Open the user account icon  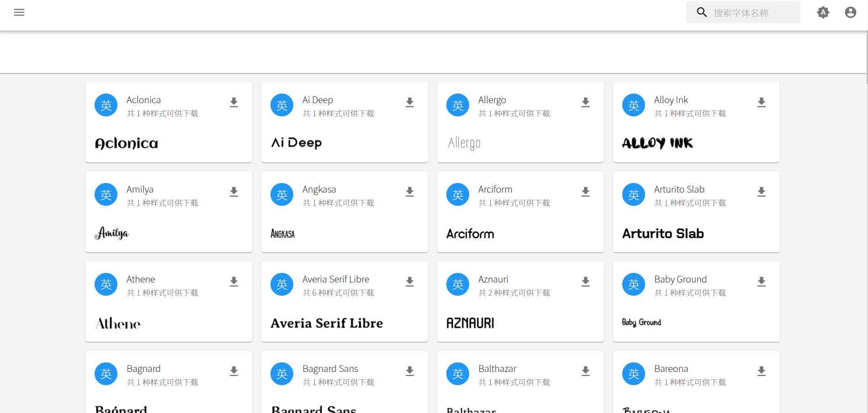[x=850, y=12]
